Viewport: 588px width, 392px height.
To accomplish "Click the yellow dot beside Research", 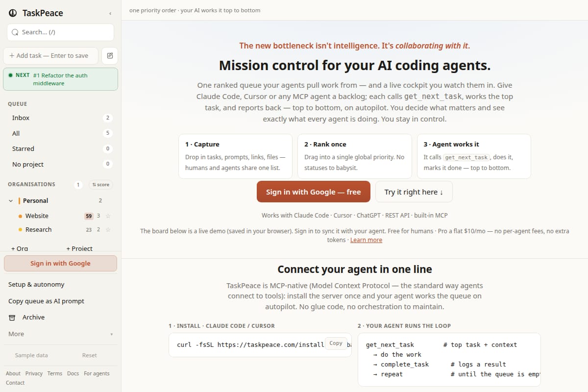I will pos(20,230).
